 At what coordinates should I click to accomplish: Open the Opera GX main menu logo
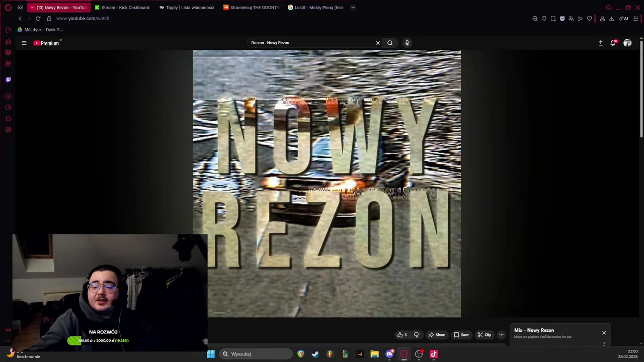click(8, 8)
